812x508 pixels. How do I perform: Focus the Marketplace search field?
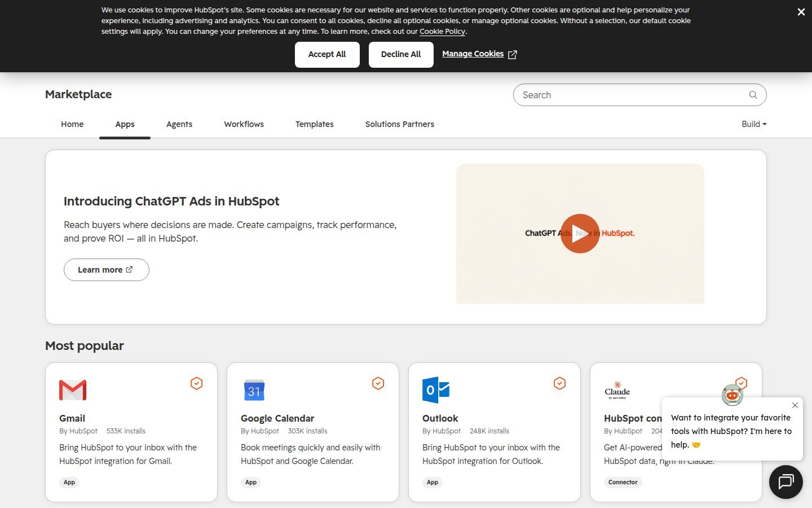639,95
